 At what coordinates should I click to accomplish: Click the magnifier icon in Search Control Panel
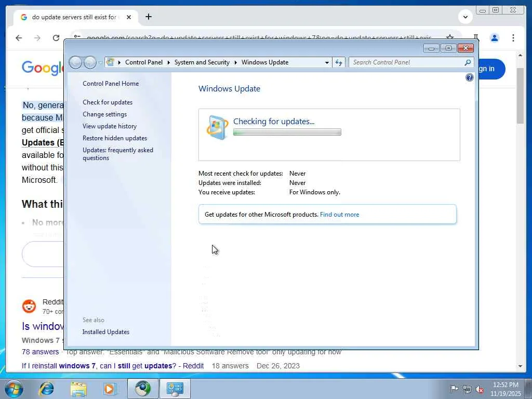click(468, 62)
